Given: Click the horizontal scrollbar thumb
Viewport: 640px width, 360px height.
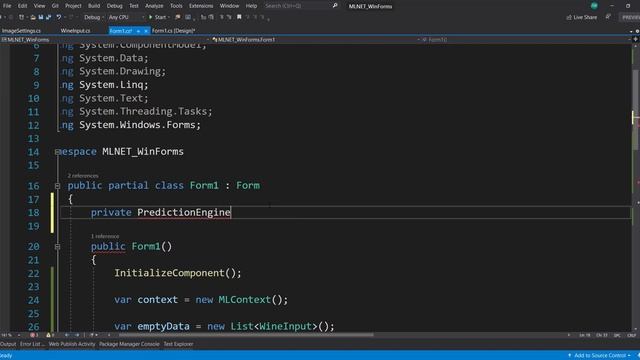Looking at the screenshot, I should (246, 335).
